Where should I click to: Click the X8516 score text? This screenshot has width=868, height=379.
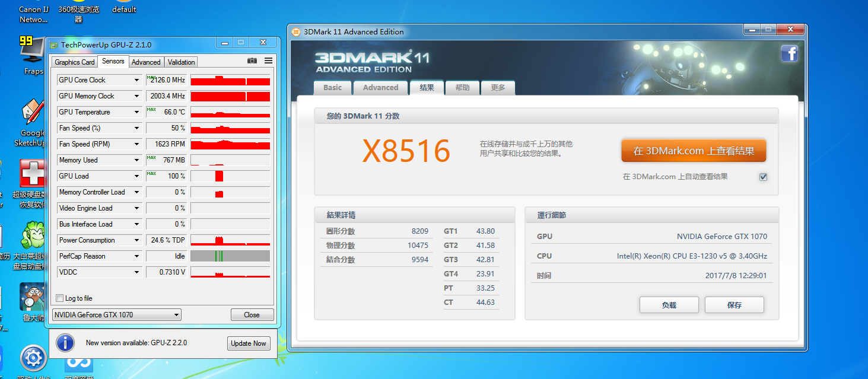(406, 151)
